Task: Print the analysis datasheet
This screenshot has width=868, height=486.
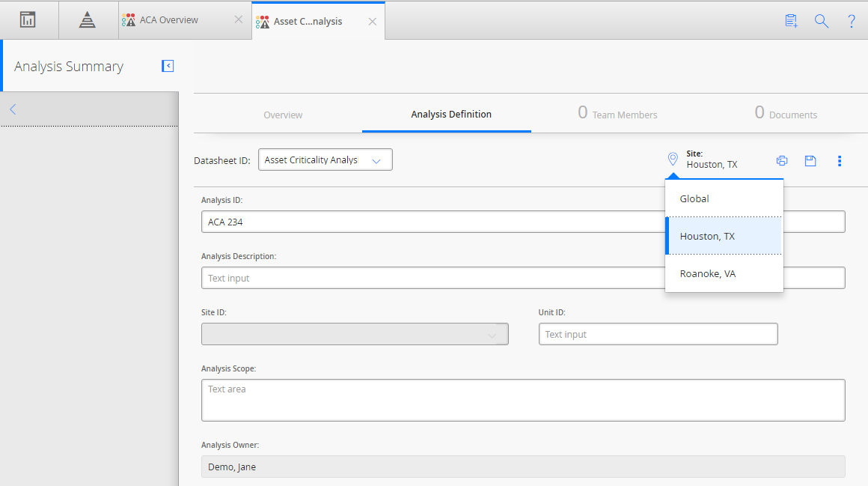Action: (x=782, y=161)
